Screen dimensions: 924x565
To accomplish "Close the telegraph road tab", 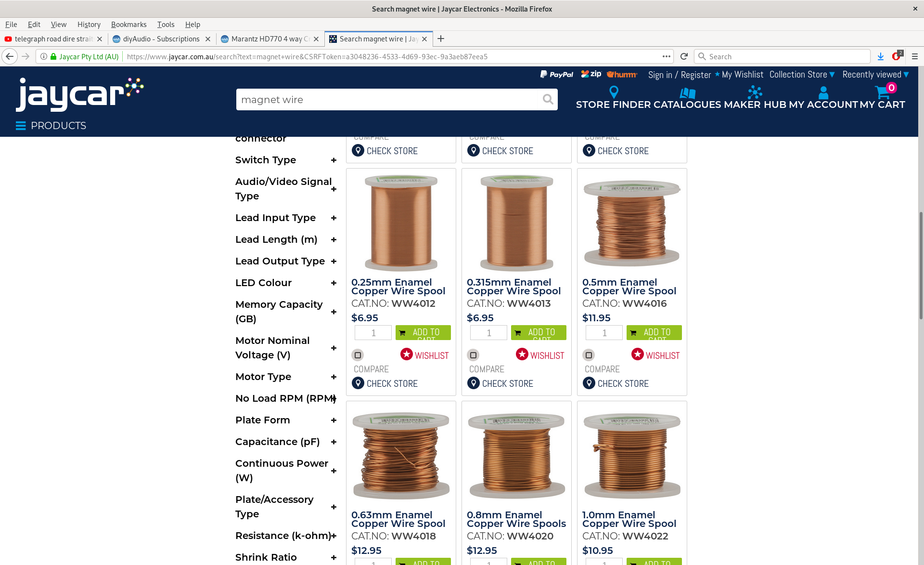I will (x=100, y=39).
